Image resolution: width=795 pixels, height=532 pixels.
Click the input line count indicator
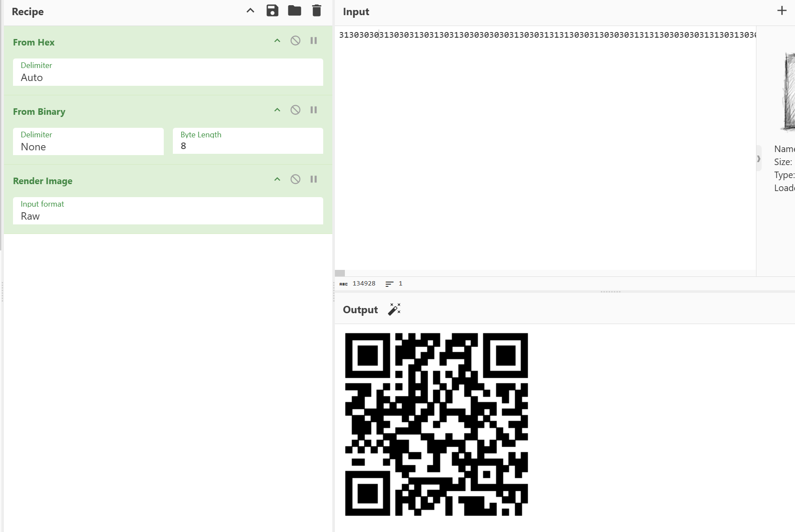click(x=394, y=284)
